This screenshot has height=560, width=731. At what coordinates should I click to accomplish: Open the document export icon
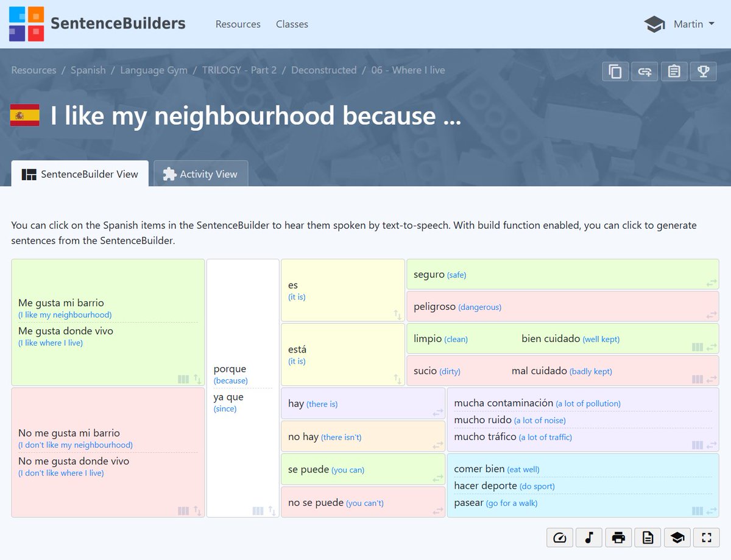pyautogui.click(x=648, y=537)
